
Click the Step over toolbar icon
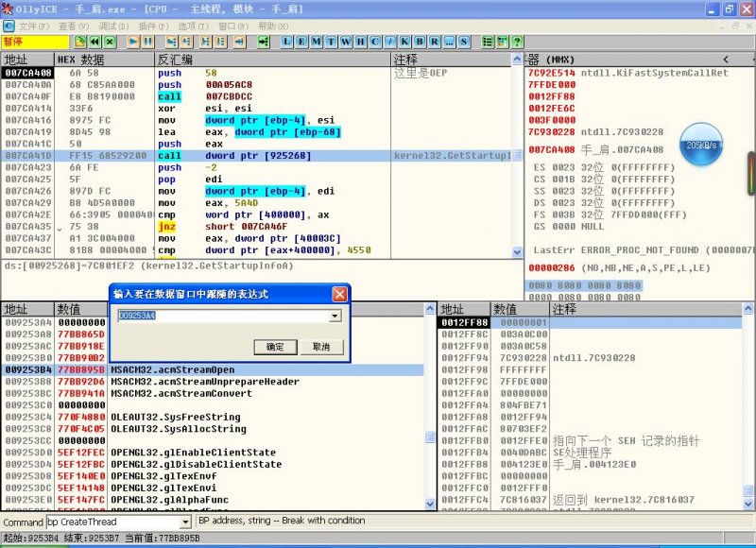tap(186, 42)
